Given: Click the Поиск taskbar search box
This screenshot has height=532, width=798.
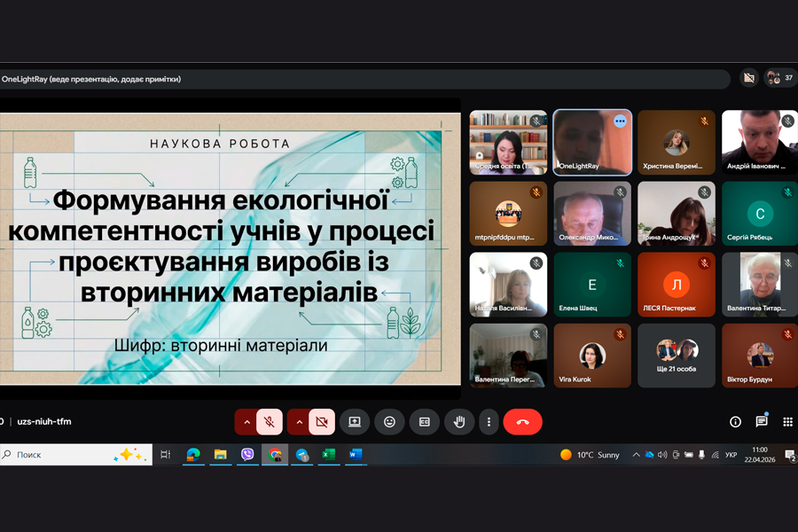Looking at the screenshot, I should 76,455.
